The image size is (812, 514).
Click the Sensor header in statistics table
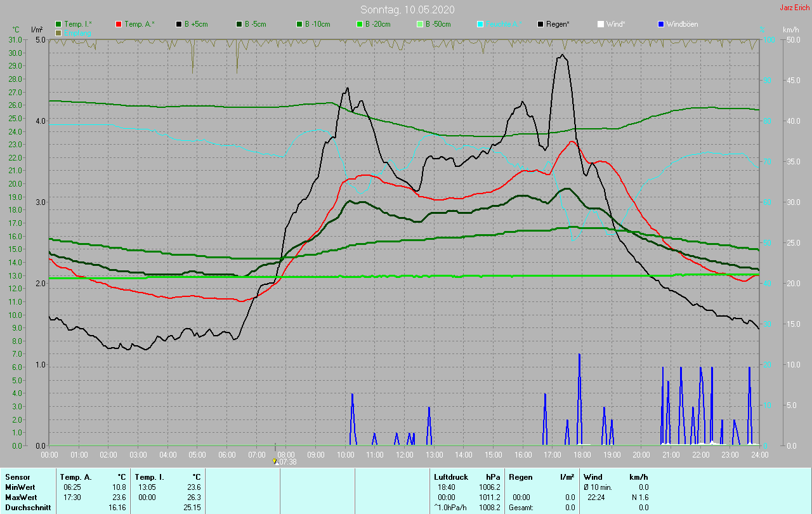point(17,477)
